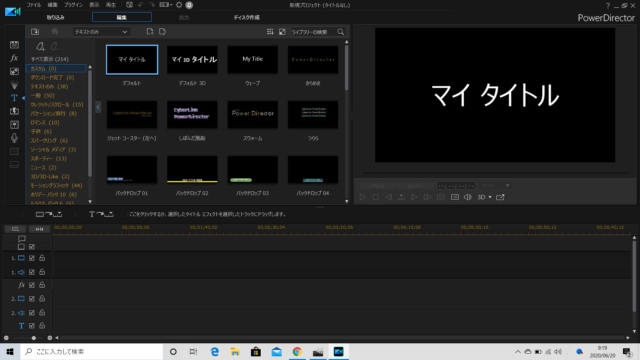640x360 pixels.
Task: Select the Title Room T icon in sidebar
Action: tap(14, 98)
